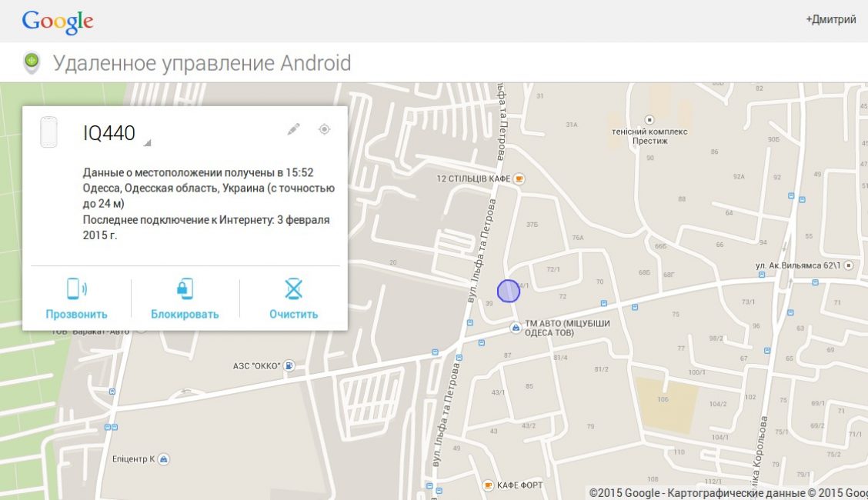Click the Удаленное управление Android title
The width and height of the screenshot is (868, 500).
click(202, 62)
